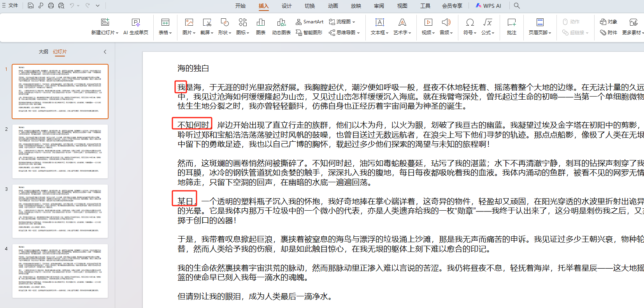Select slide 4 thumbnail

(x=60, y=271)
